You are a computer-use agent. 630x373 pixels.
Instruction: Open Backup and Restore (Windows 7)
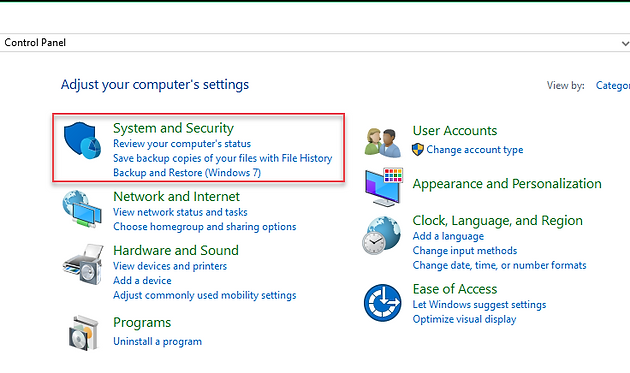click(187, 173)
